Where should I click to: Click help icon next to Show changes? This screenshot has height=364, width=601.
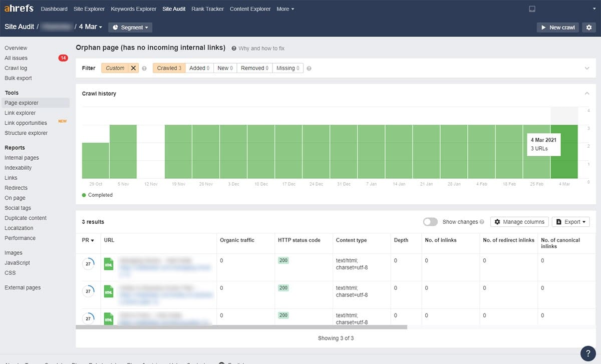point(482,222)
